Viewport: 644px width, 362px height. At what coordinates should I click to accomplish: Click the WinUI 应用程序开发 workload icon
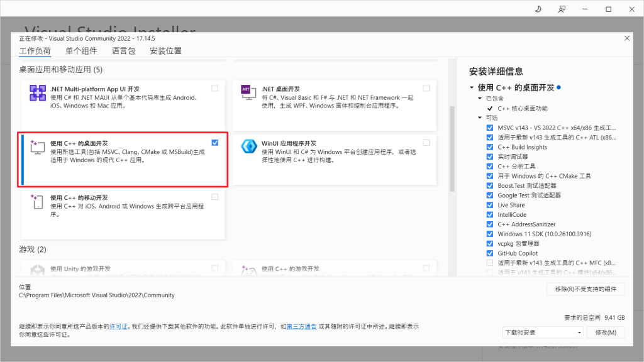(x=248, y=146)
